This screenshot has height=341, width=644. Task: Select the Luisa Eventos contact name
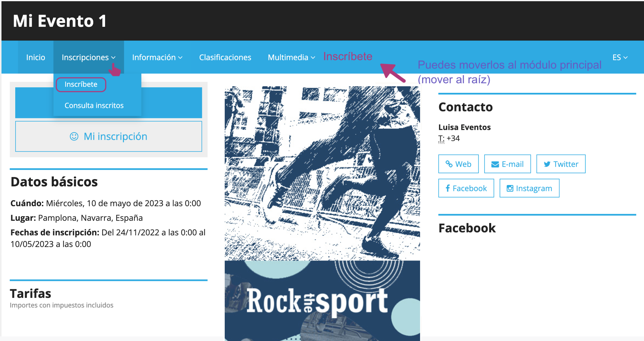[464, 127]
